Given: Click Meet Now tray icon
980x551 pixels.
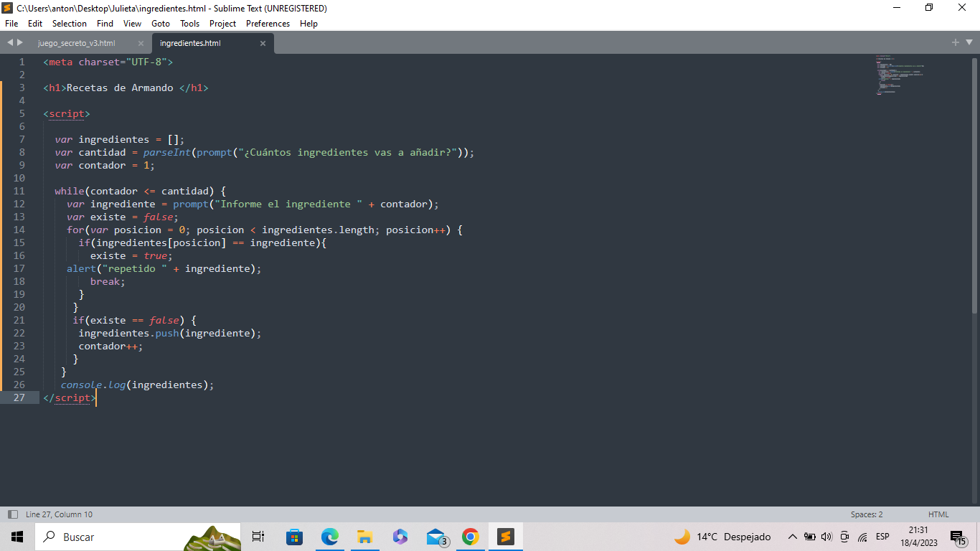Looking at the screenshot, I should click(x=844, y=537).
